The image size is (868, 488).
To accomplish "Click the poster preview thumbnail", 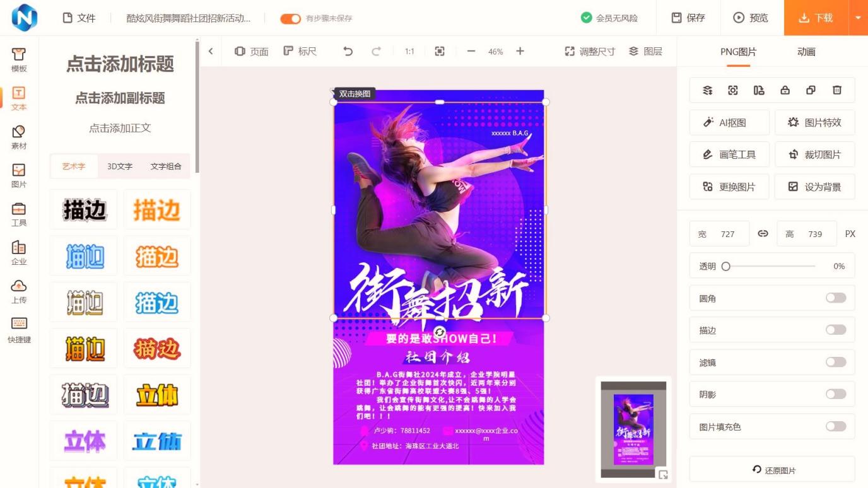I will (x=633, y=428).
